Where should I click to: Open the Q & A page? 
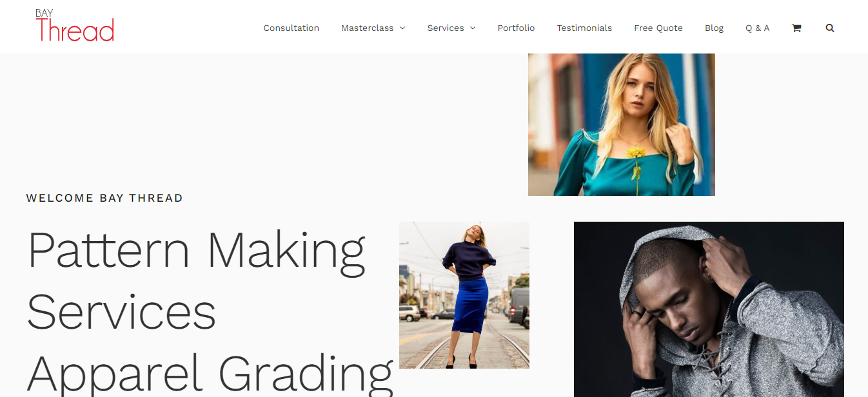click(758, 28)
